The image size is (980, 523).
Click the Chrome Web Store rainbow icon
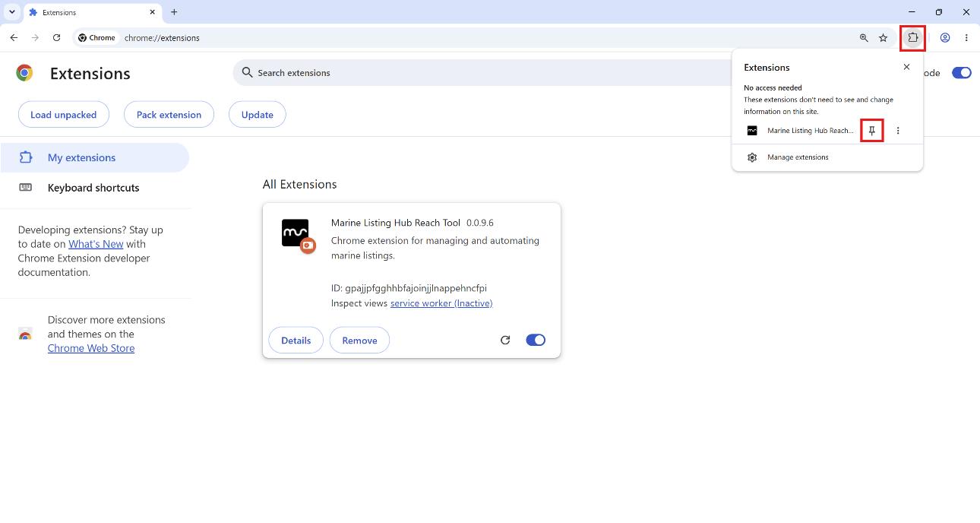tap(25, 334)
